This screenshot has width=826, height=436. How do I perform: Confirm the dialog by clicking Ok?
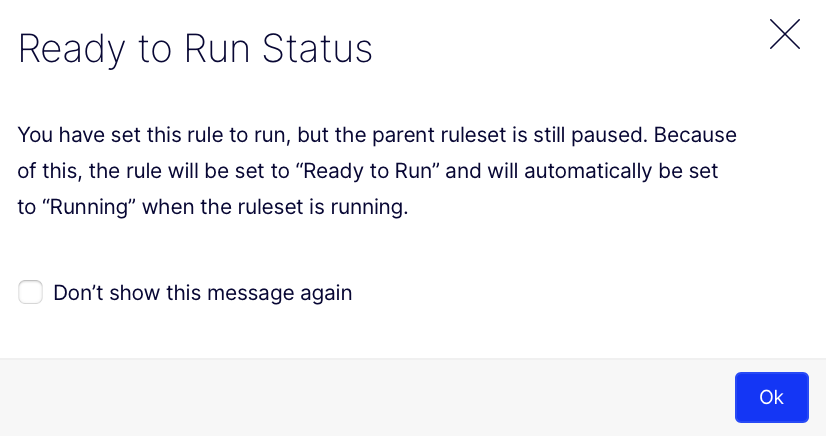tap(771, 397)
